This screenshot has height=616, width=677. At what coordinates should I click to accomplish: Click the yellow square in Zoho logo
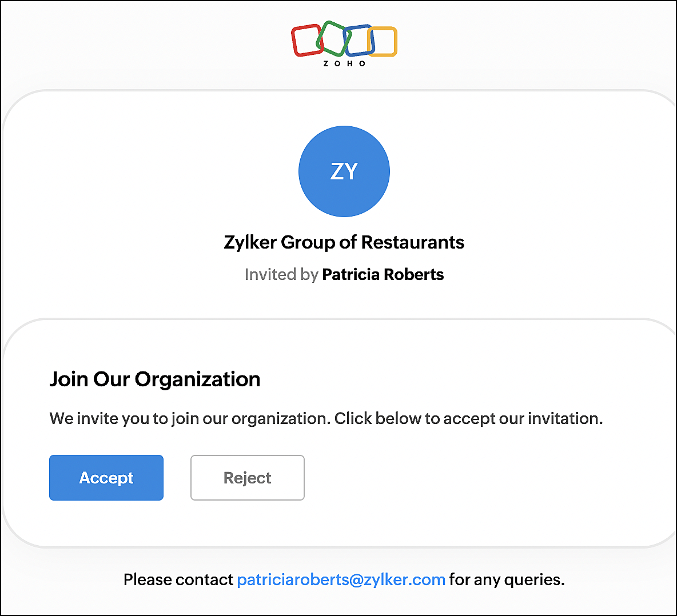click(383, 41)
